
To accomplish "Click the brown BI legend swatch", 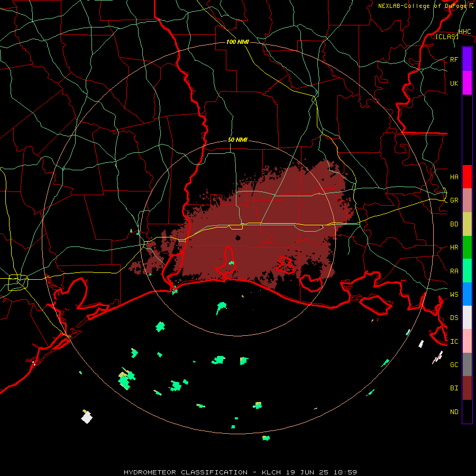I will (x=467, y=388).
